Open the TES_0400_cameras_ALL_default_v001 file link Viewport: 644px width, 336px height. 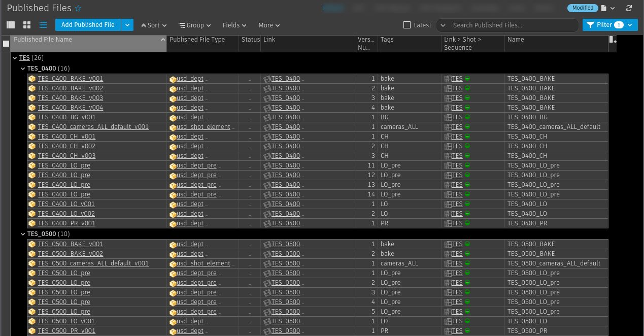pyautogui.click(x=93, y=127)
